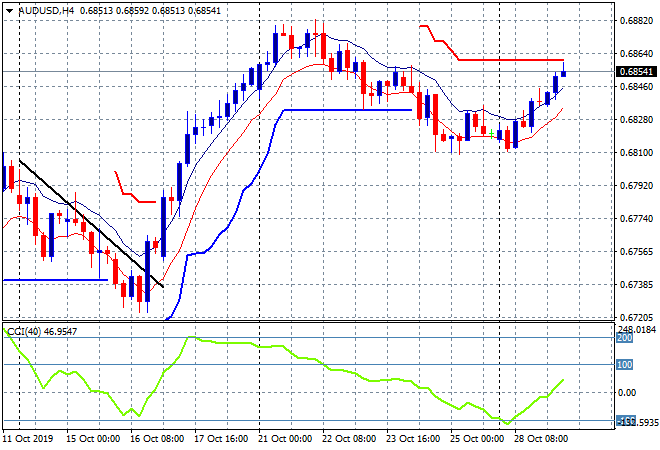This screenshot has height=450, width=660.
Task: Click the triangle arrow before AUDUSD,H4
Action: point(9,11)
